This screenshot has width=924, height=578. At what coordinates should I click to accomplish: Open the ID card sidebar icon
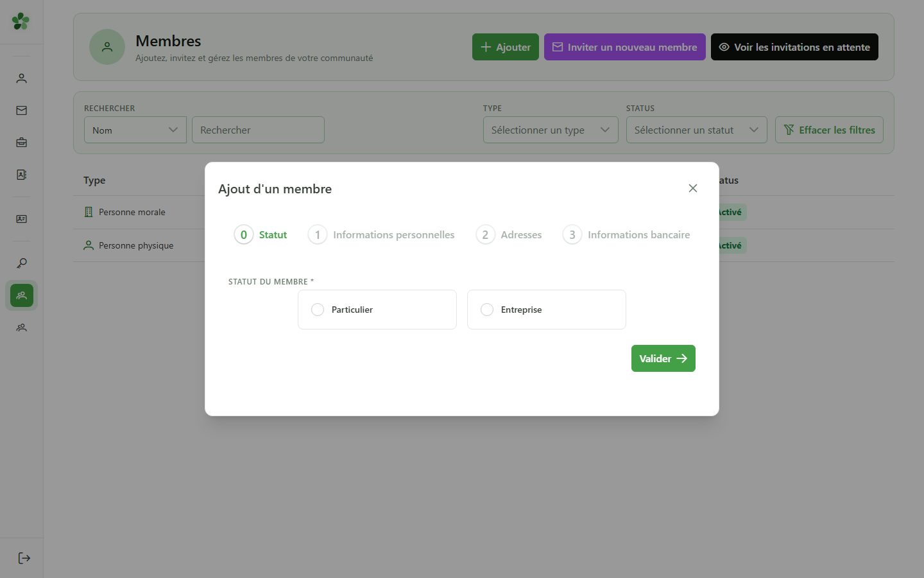(x=21, y=219)
